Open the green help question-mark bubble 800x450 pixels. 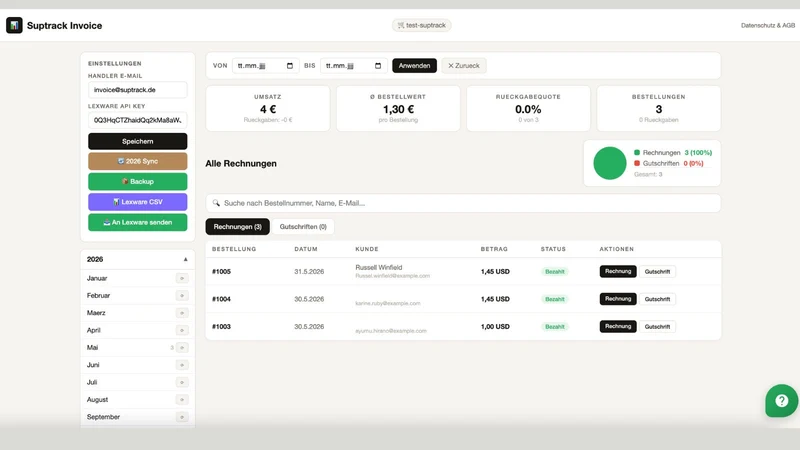(x=781, y=401)
